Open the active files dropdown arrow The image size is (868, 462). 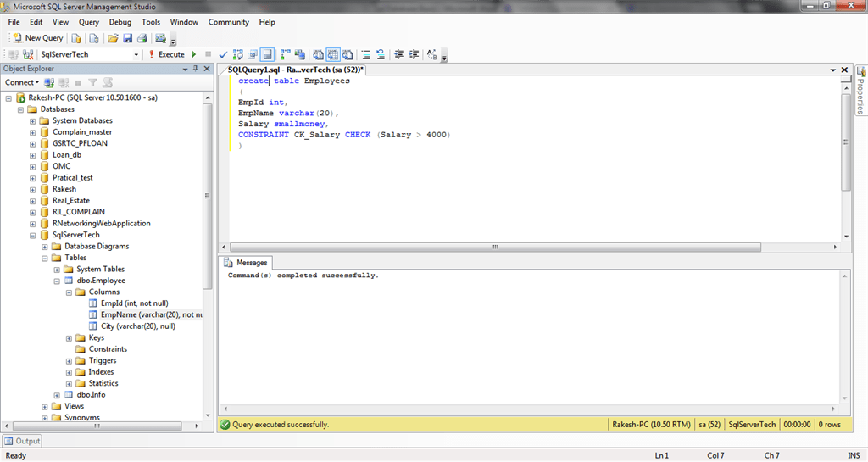832,70
